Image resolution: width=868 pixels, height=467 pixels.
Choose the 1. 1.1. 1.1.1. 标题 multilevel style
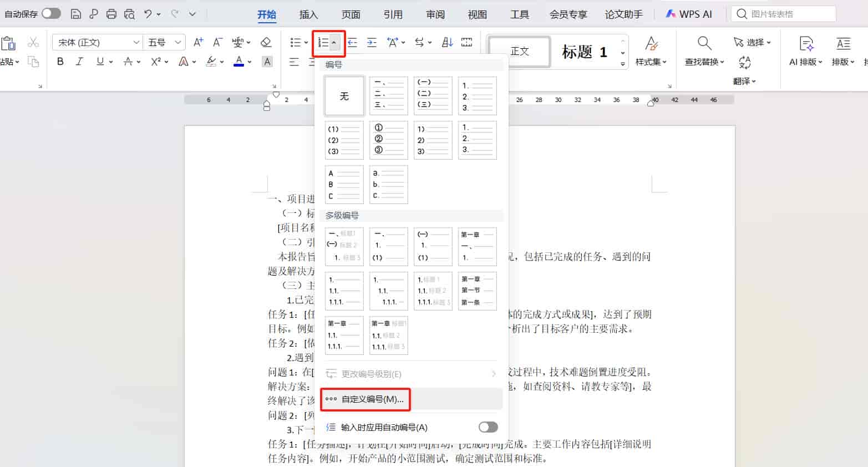pos(433,291)
